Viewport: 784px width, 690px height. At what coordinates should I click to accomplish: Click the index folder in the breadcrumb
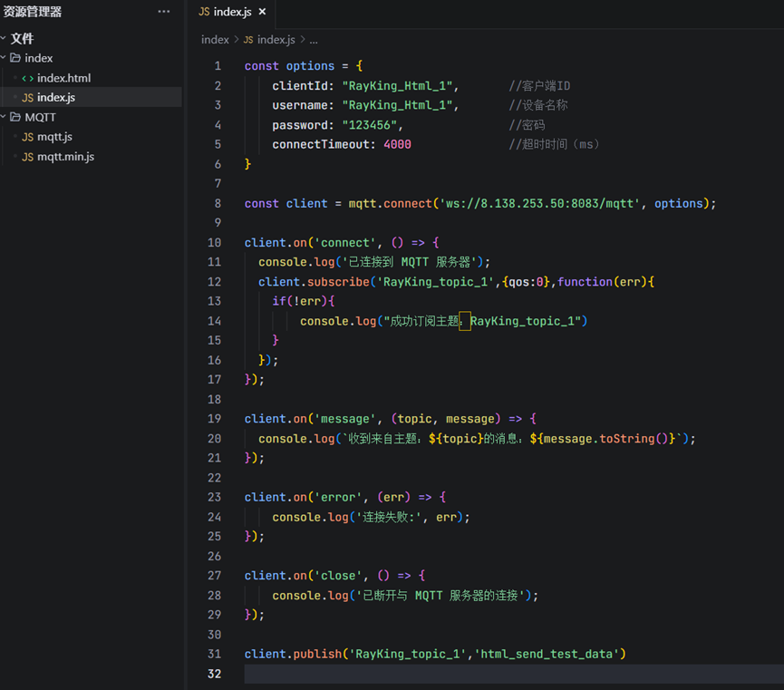tap(215, 40)
